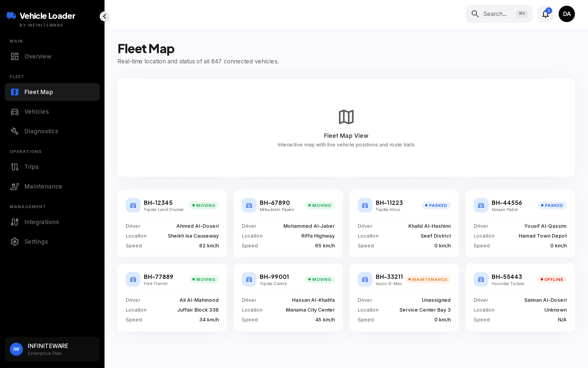
Task: Navigate to Maintenance
Action: coord(52,187)
